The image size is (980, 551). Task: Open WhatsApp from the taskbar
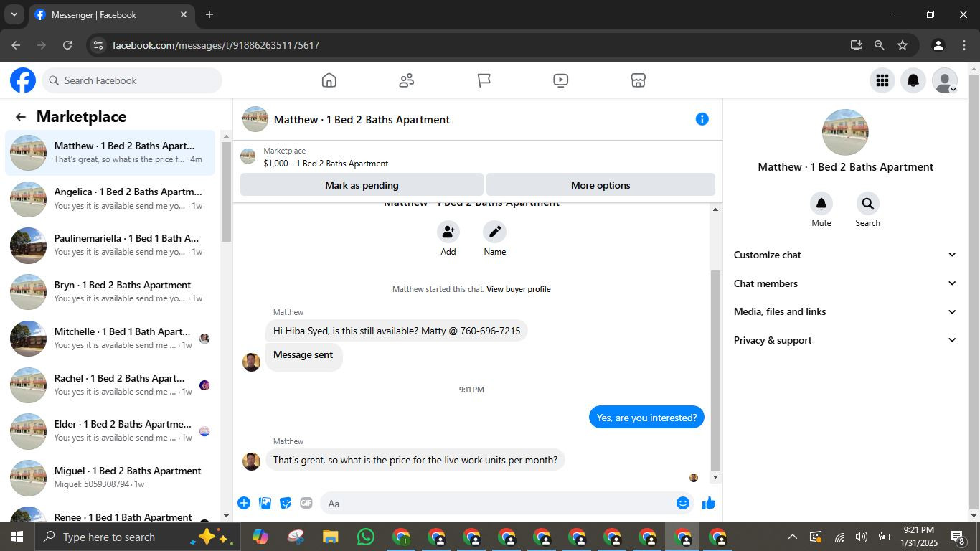[x=366, y=537]
